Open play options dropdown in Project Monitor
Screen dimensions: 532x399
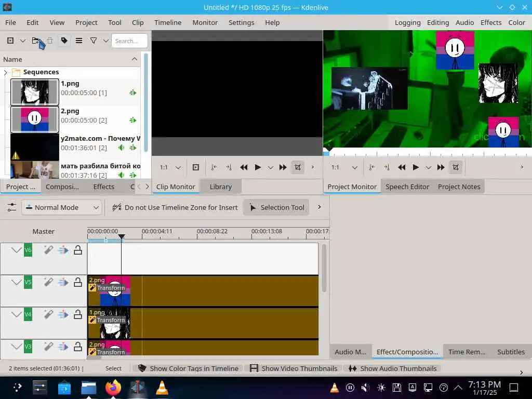coord(429,167)
